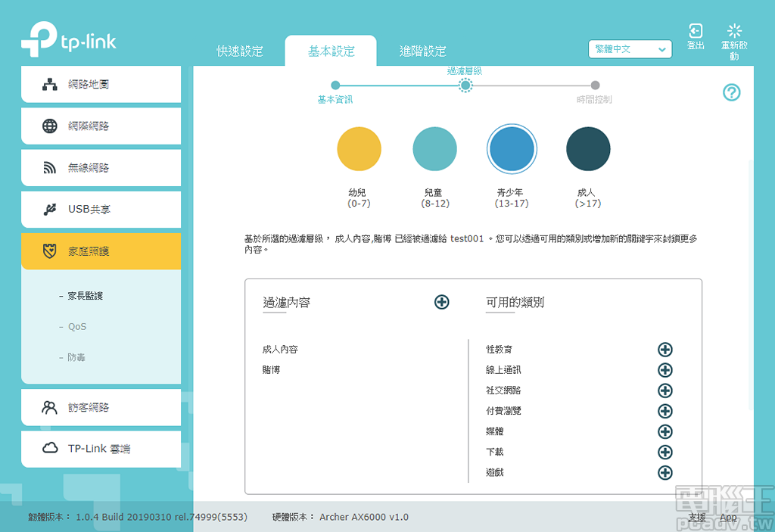Expand the 過濾內容 add keyword control

point(441,301)
